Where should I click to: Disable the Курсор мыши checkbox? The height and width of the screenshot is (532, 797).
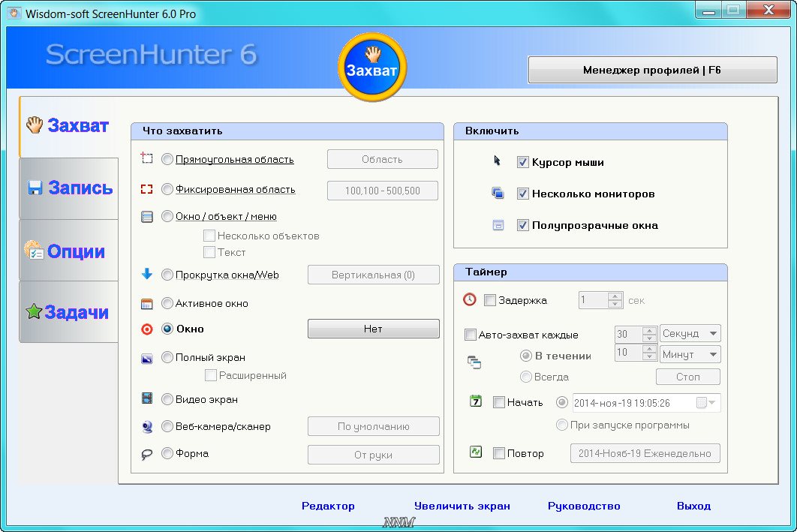(523, 162)
